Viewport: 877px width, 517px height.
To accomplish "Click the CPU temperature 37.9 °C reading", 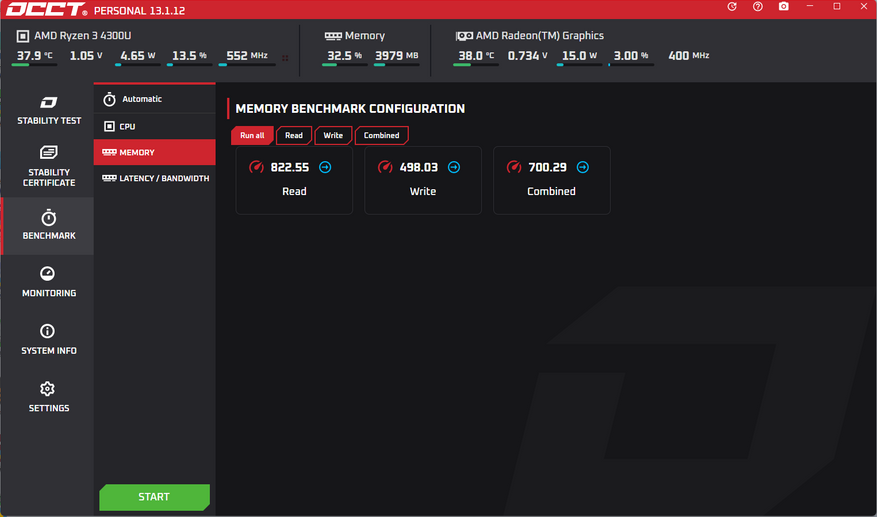I will click(35, 55).
